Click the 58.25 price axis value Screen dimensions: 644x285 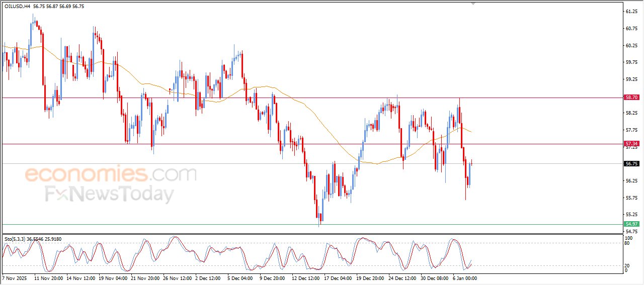(631, 113)
